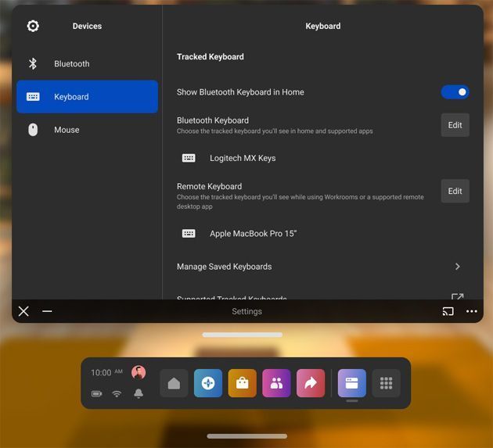
Task: Open Supported Tracked Keyboards external link
Action: coord(458,297)
